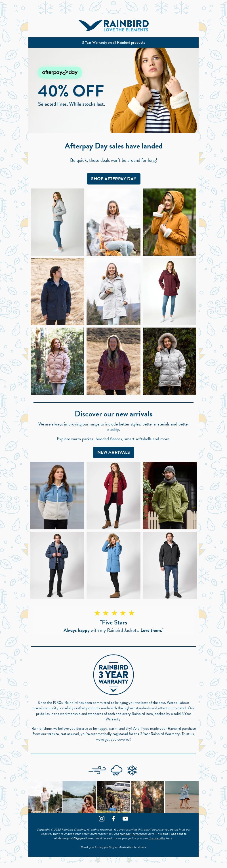Click the rain cloud icon
Image resolution: width=227 pixels, height=868 pixels.
tap(117, 770)
